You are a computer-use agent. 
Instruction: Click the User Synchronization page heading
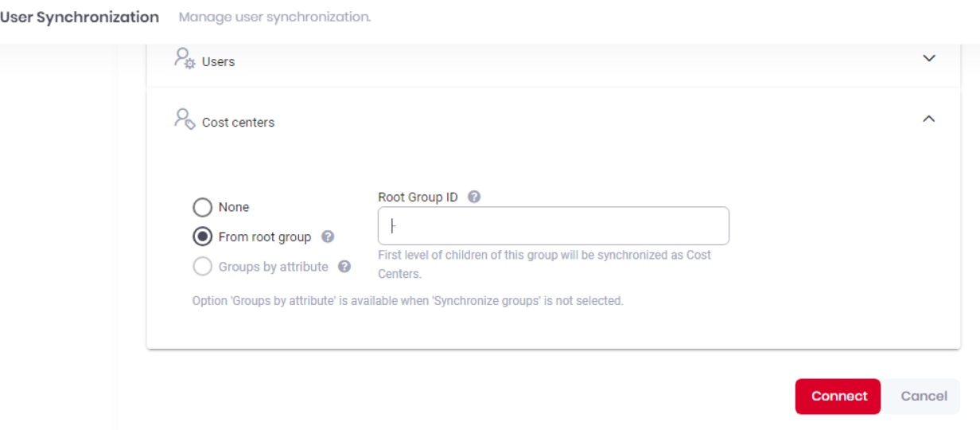80,17
